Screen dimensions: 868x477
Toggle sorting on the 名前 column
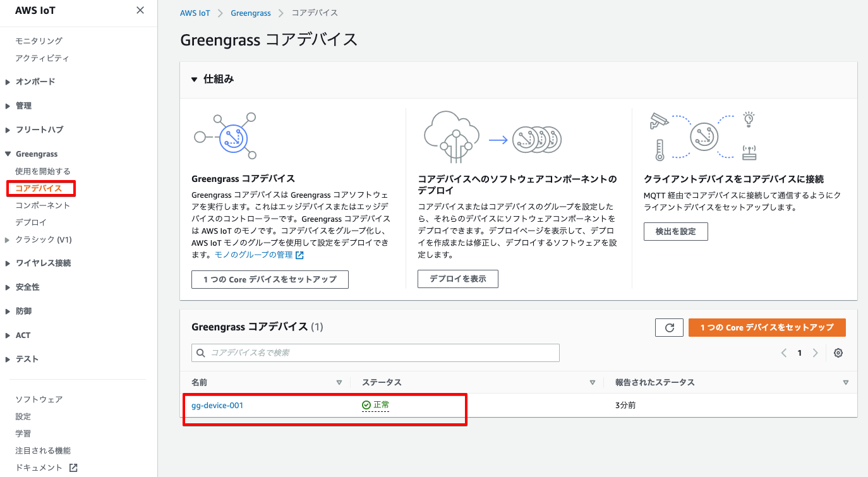point(339,382)
